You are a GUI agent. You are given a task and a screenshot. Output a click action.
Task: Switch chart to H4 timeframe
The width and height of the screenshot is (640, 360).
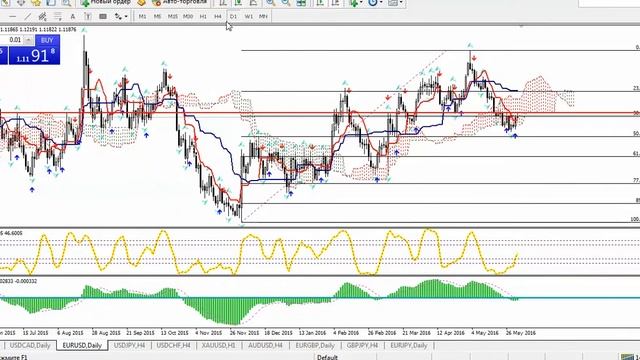[x=218, y=16]
